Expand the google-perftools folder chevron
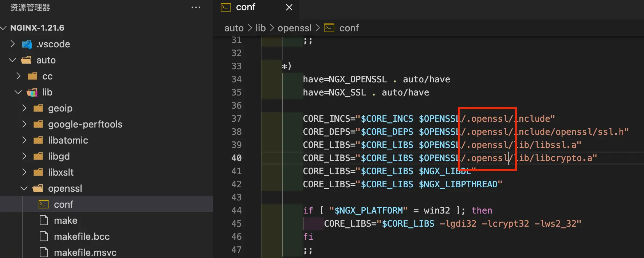644x258 pixels. click(x=24, y=124)
